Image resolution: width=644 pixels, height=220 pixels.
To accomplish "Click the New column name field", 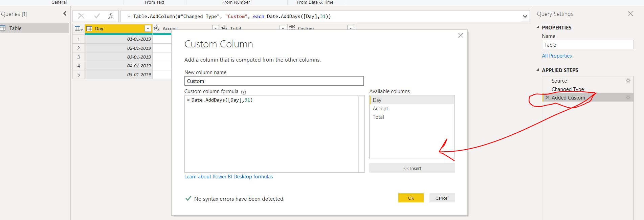I will (x=274, y=81).
